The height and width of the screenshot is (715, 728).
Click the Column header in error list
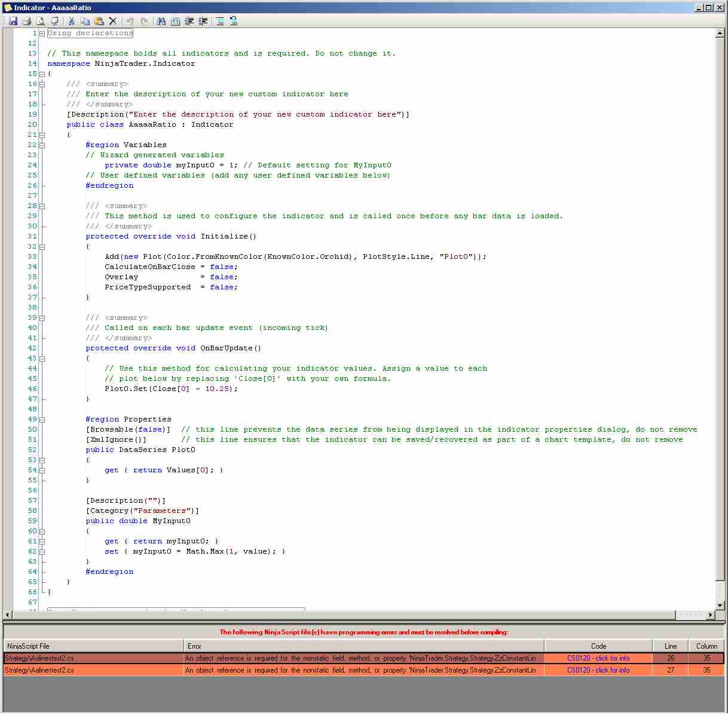pos(706,646)
